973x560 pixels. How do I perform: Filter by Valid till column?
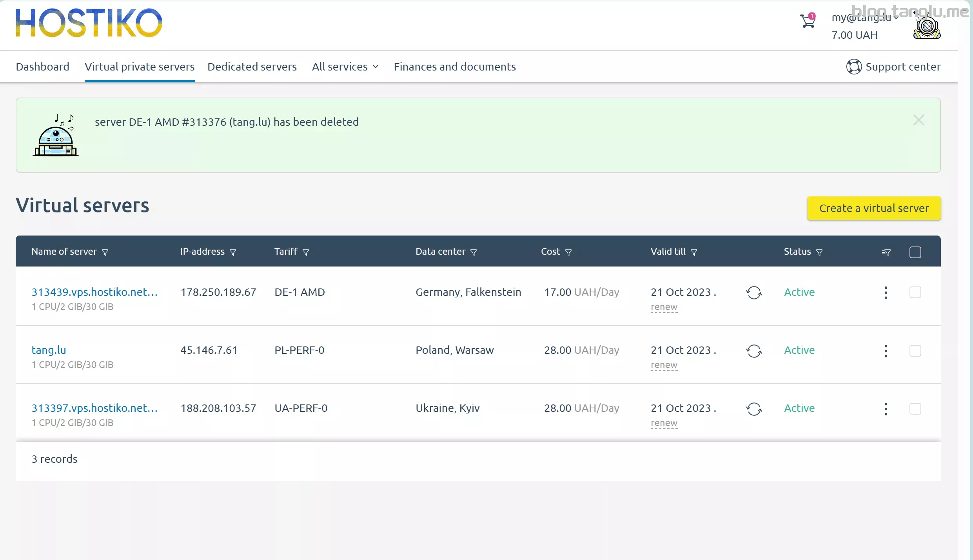(694, 252)
